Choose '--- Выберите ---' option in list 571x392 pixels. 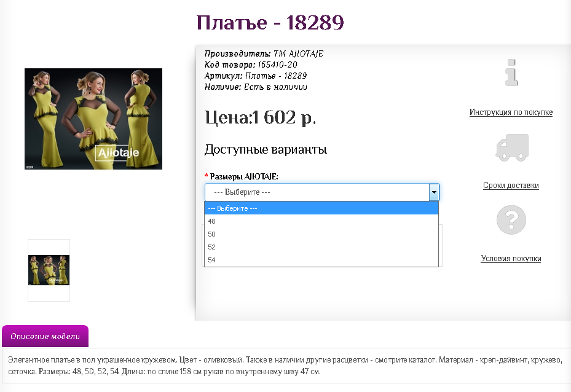[x=321, y=208]
